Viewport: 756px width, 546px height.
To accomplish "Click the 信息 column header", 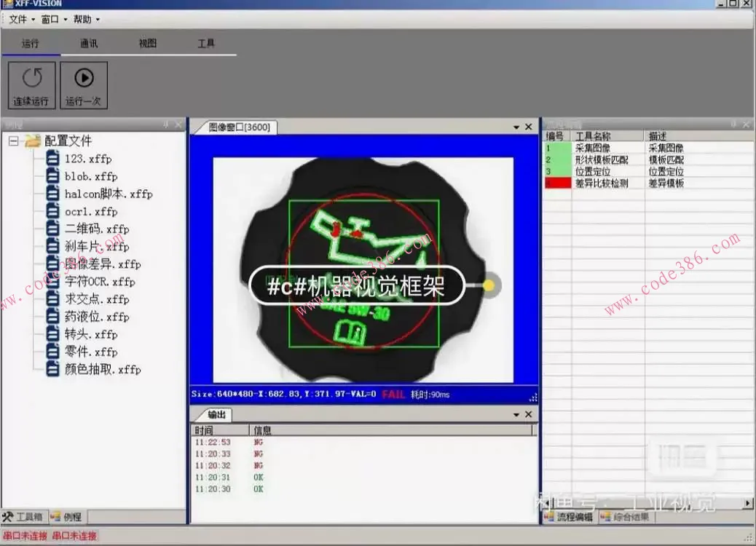I will pos(391,430).
